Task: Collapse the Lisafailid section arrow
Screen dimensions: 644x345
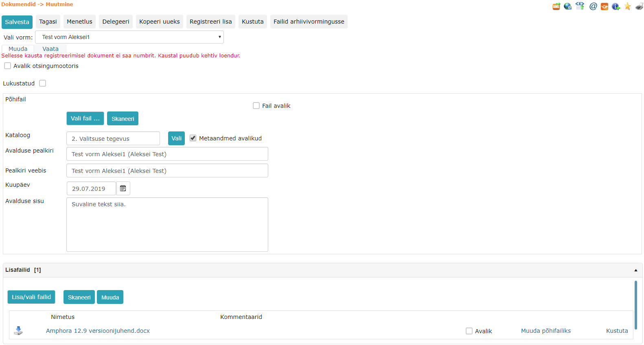Action: click(635, 270)
